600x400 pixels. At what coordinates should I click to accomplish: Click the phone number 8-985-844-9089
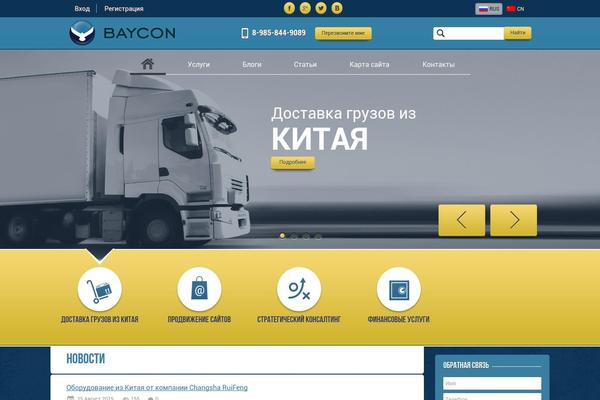[279, 33]
